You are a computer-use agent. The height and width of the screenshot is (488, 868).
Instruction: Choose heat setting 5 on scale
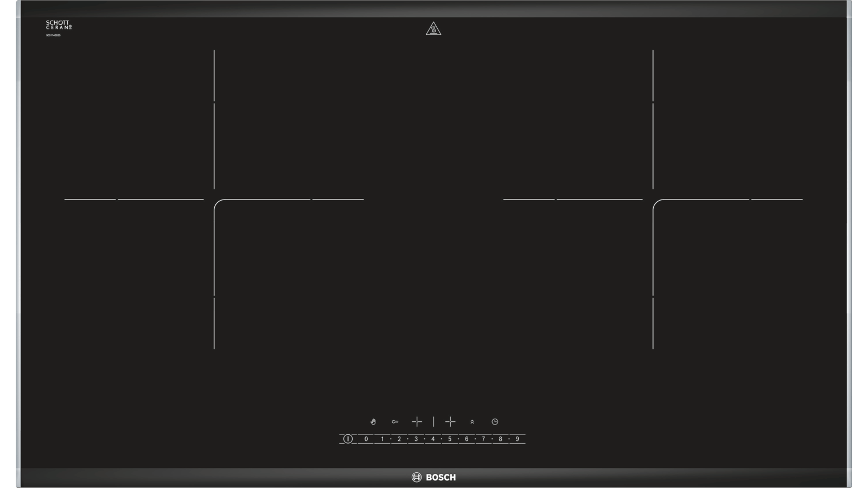coord(450,439)
